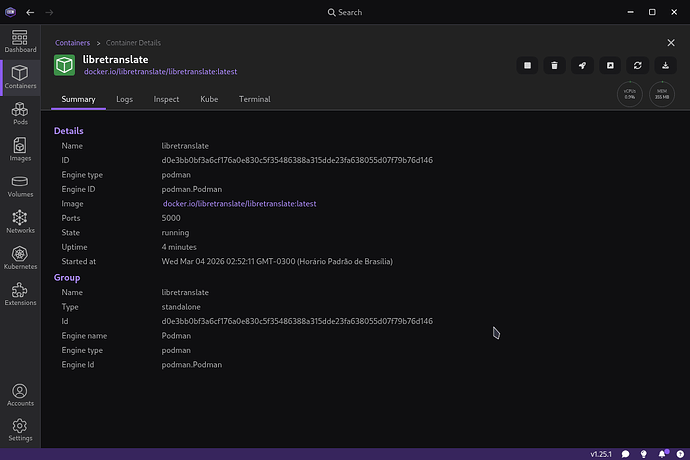Select the Inspect tab
This screenshot has height=460, width=690.
click(166, 99)
